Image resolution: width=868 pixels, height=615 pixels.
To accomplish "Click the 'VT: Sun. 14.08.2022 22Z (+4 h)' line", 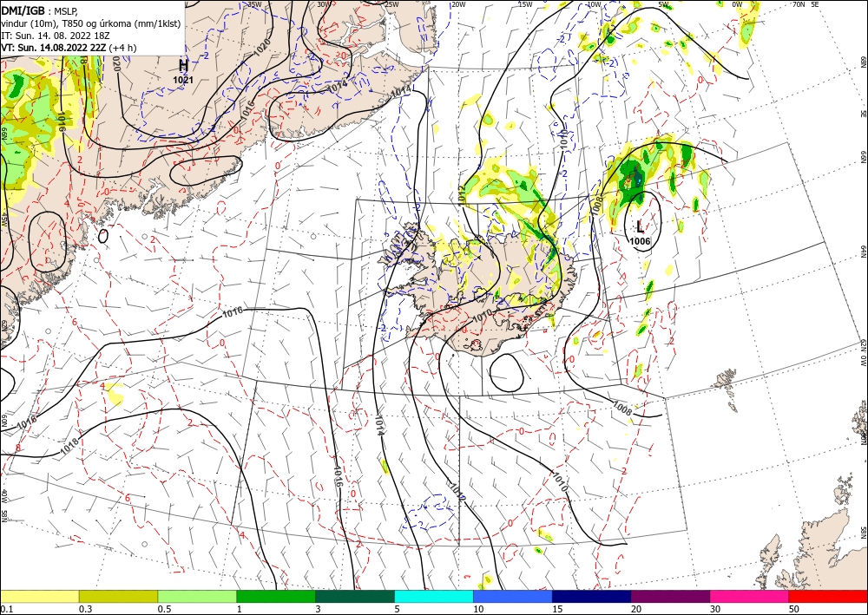I will tap(68, 48).
